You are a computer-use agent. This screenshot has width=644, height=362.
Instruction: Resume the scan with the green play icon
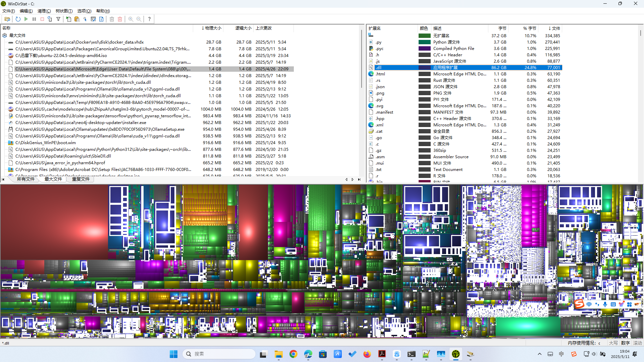(26, 19)
